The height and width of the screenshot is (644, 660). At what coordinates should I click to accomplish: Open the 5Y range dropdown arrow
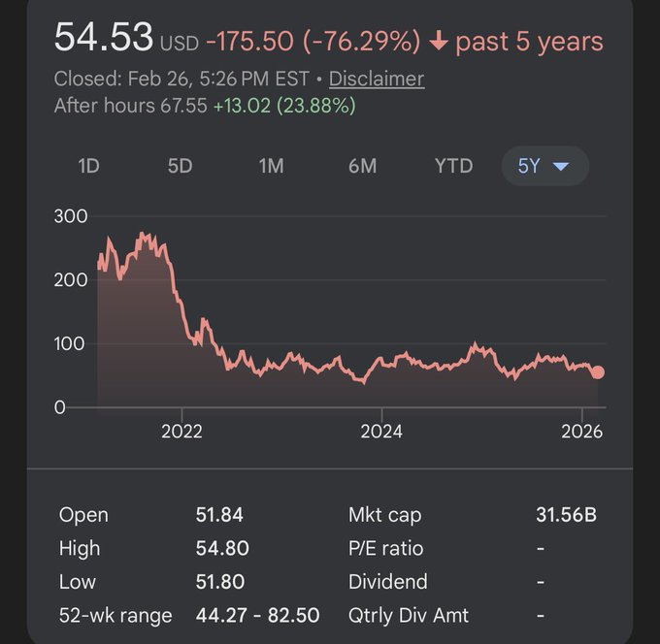[x=560, y=167]
